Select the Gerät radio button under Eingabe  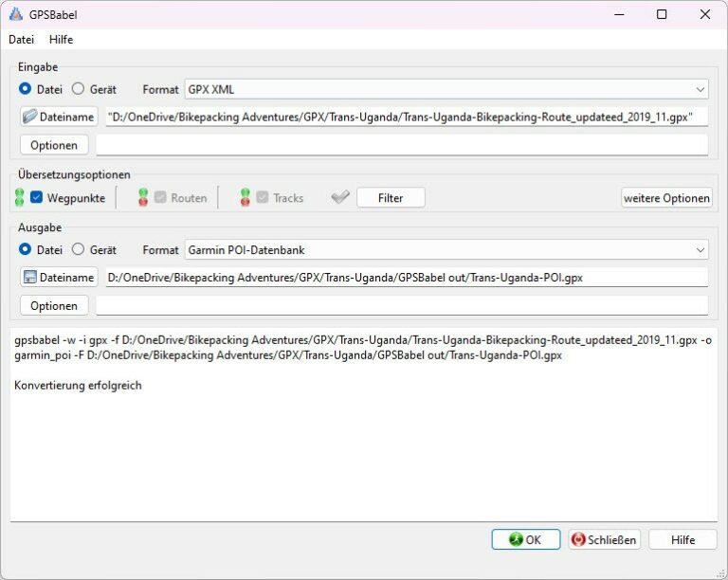[79, 89]
